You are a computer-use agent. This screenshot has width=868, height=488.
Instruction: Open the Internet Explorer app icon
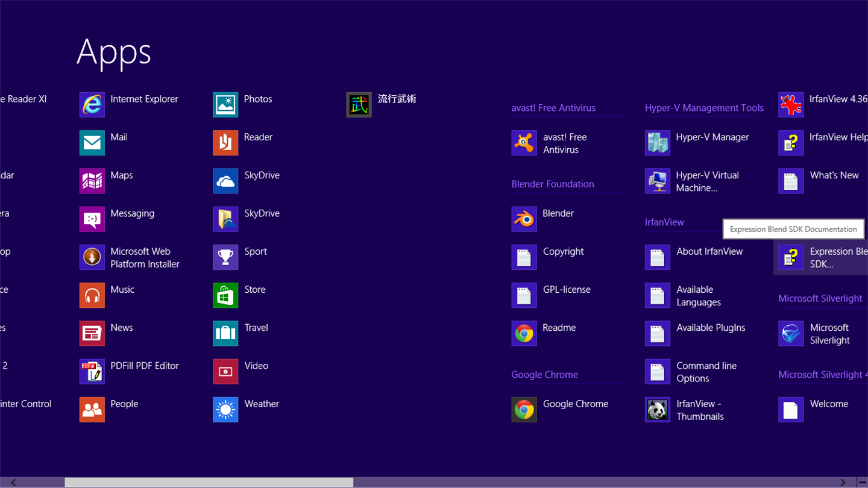point(92,105)
